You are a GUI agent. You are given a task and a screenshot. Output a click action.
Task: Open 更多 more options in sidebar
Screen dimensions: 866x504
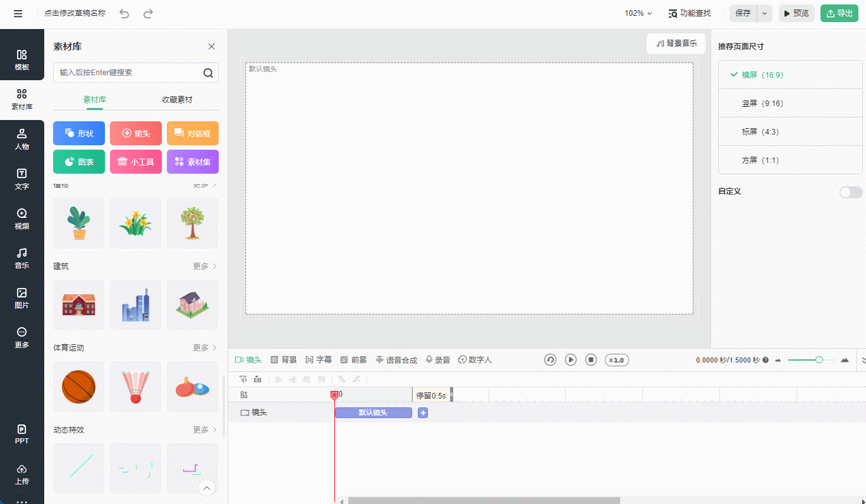tap(22, 338)
